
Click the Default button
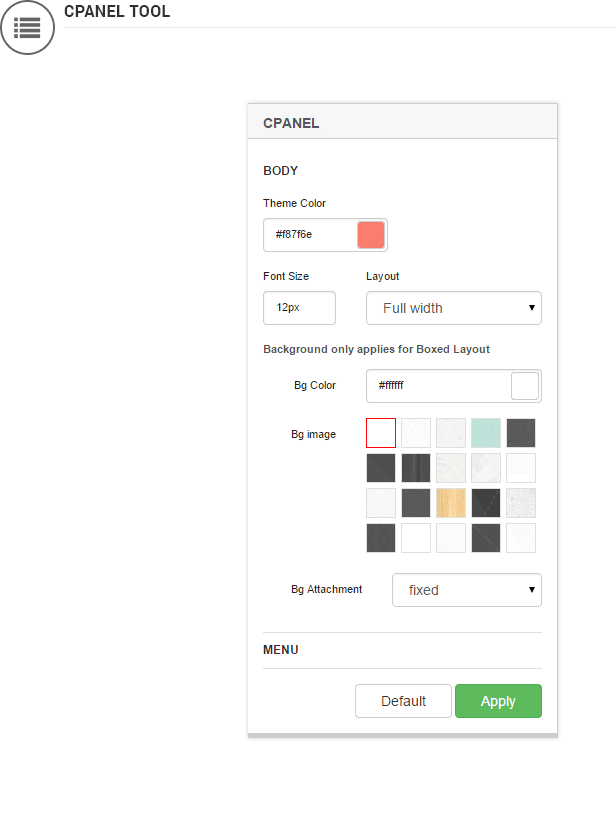[x=403, y=701]
